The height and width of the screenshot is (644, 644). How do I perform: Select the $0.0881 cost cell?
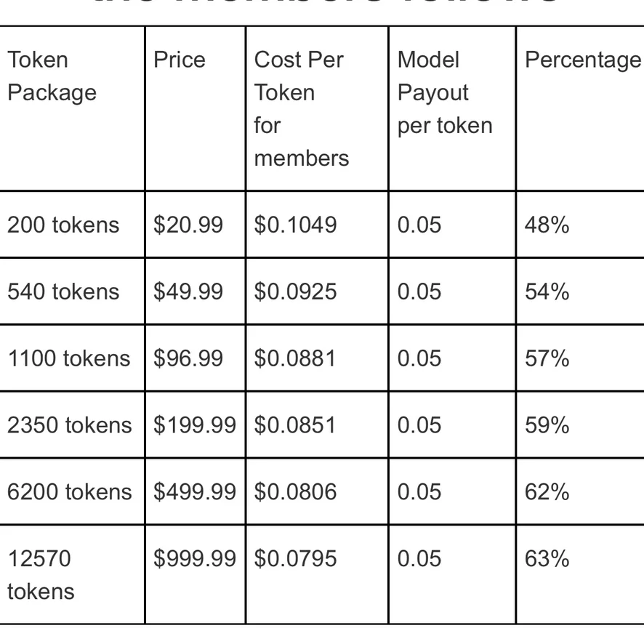[x=295, y=358]
